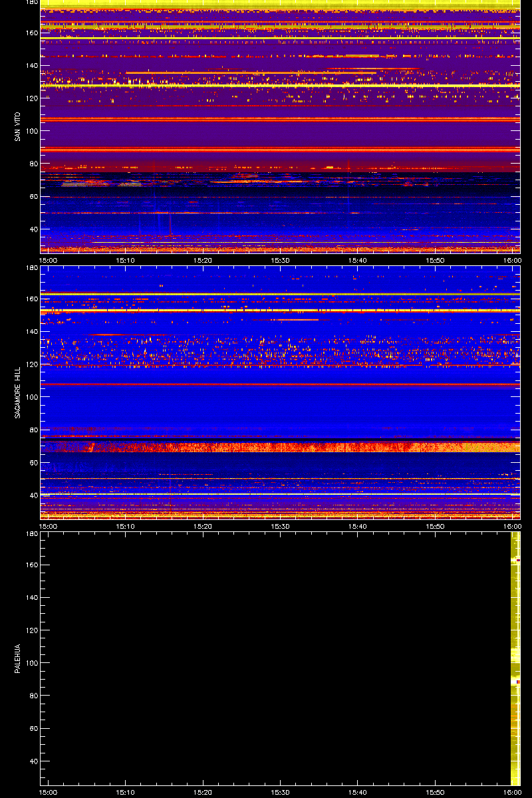Image resolution: width=532 pixels, height=798 pixels.
Task: Click the 15:20 time label under San Vito
Action: click(x=203, y=261)
